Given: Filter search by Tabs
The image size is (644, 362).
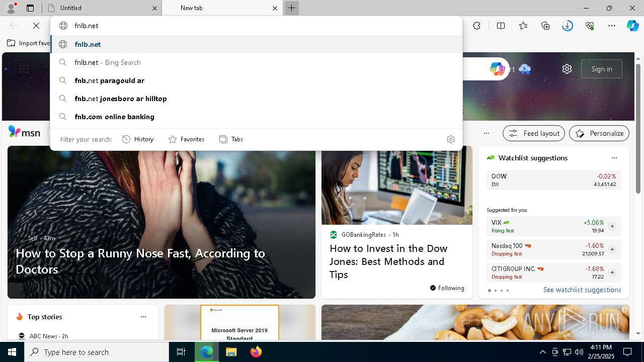Looking at the screenshot, I should [231, 139].
